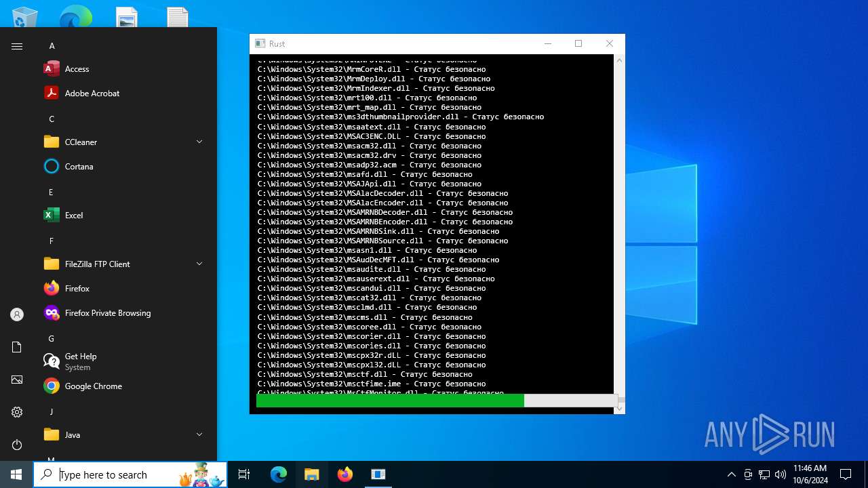Jump to letter G section header

point(52,339)
